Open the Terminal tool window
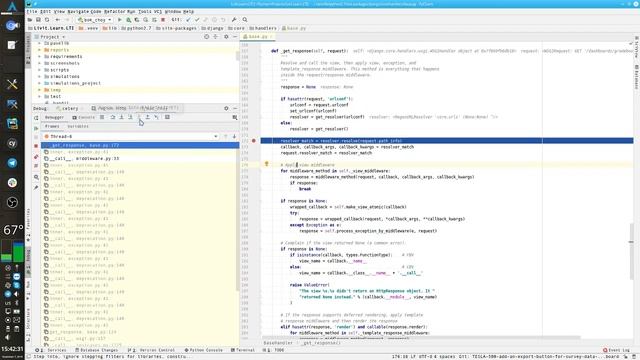640x360 pixels. tap(243, 350)
